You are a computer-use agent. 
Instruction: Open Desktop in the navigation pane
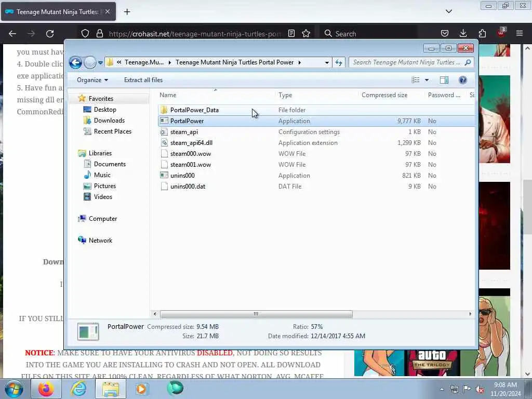(x=105, y=110)
